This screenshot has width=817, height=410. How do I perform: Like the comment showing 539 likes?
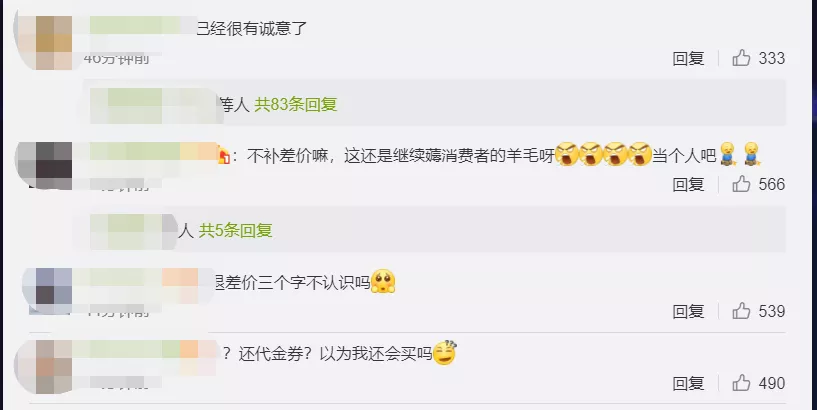741,311
